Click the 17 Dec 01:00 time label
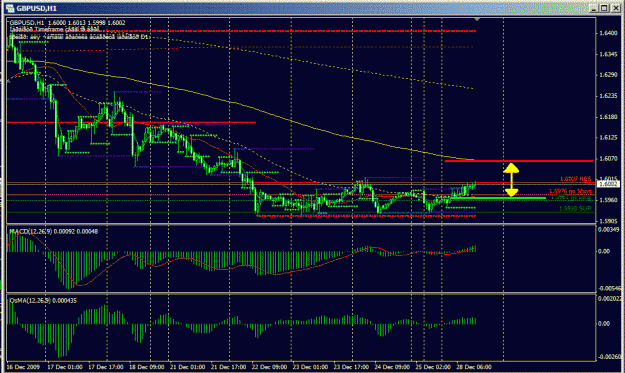 point(65,367)
